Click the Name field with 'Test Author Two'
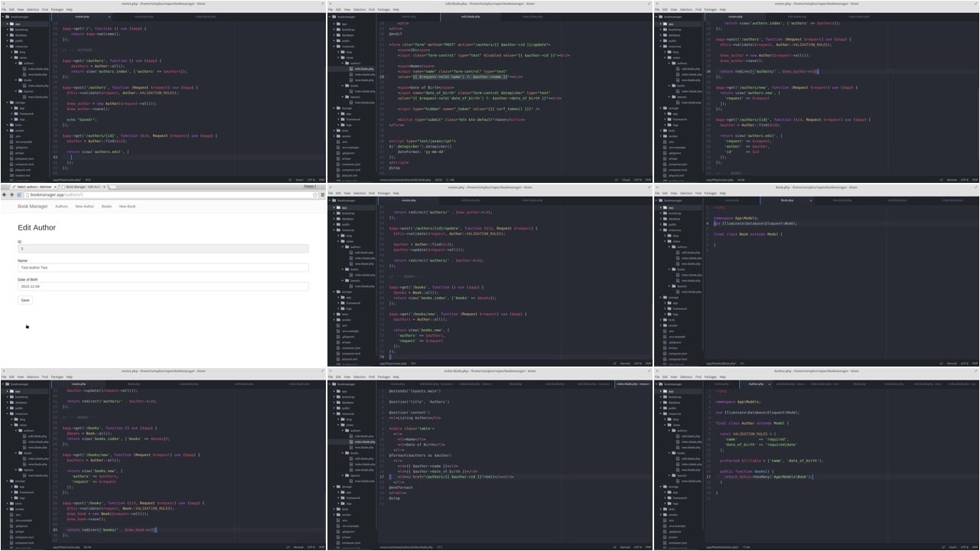This screenshot has width=980, height=551. (x=163, y=268)
